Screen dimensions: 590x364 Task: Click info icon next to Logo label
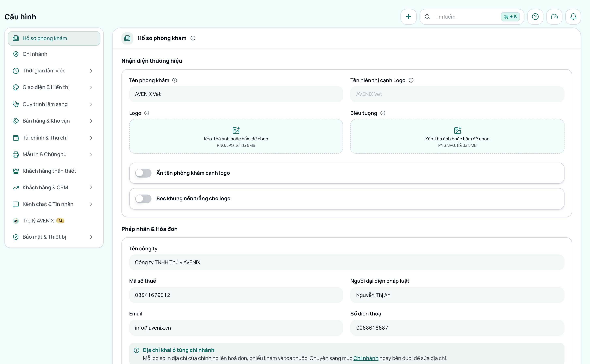click(147, 113)
